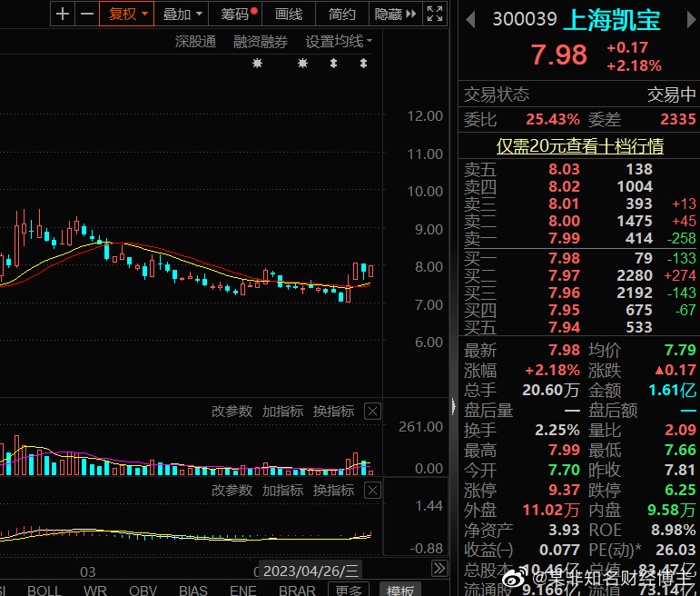Click the date label 2023/04/26/三
This screenshot has height=596, width=700.
[311, 571]
